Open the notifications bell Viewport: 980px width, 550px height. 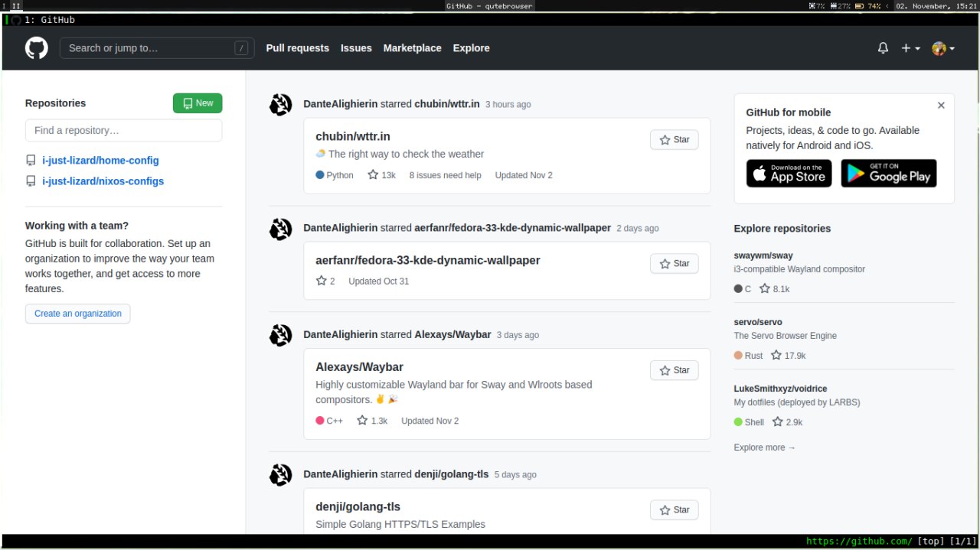[883, 48]
